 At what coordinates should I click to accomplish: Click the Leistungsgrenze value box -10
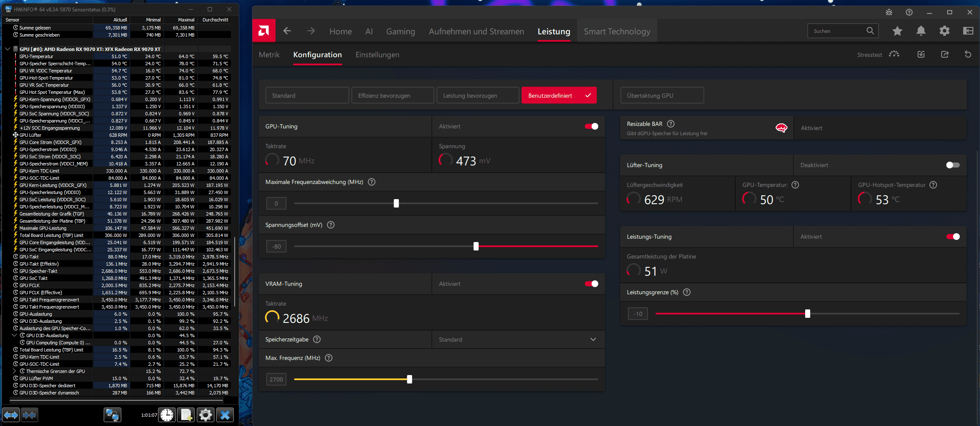[x=638, y=314]
